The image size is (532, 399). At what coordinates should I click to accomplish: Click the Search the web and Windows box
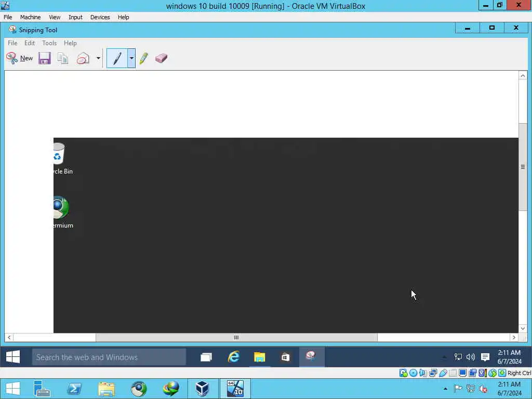click(x=109, y=357)
